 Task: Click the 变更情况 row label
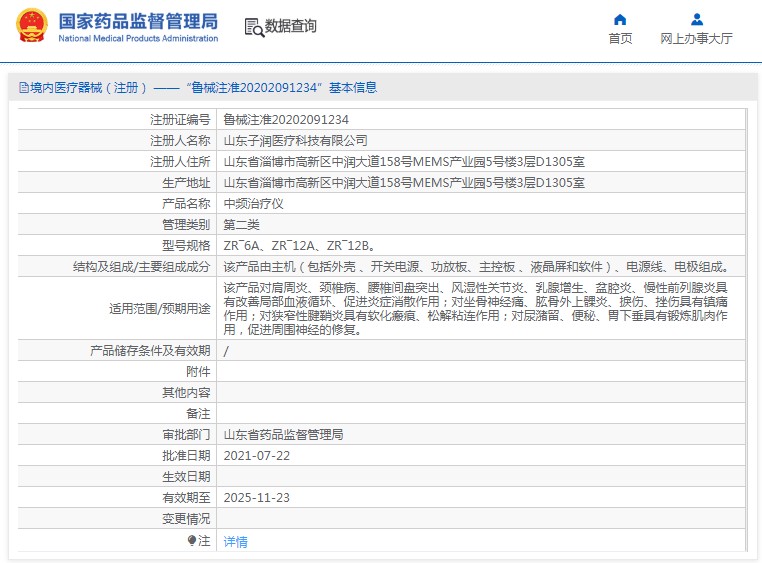point(186,519)
